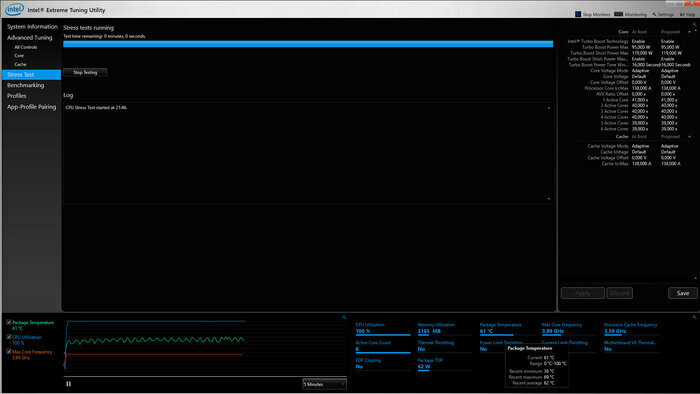Open Settings with the wrench icon

pyautogui.click(x=663, y=14)
